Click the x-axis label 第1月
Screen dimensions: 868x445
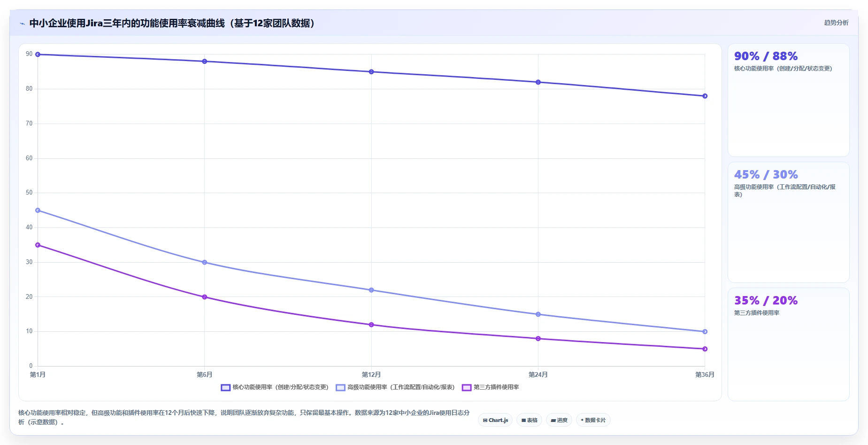click(38, 375)
